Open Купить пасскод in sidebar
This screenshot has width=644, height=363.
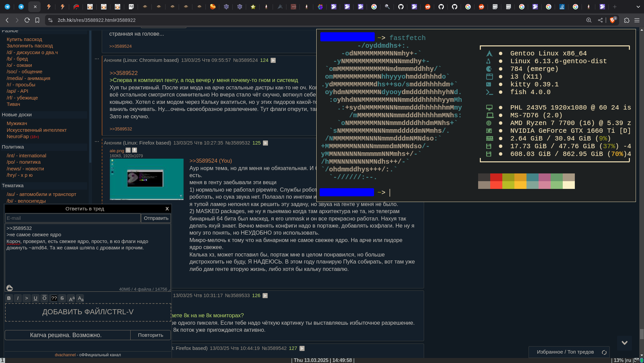coord(25,39)
